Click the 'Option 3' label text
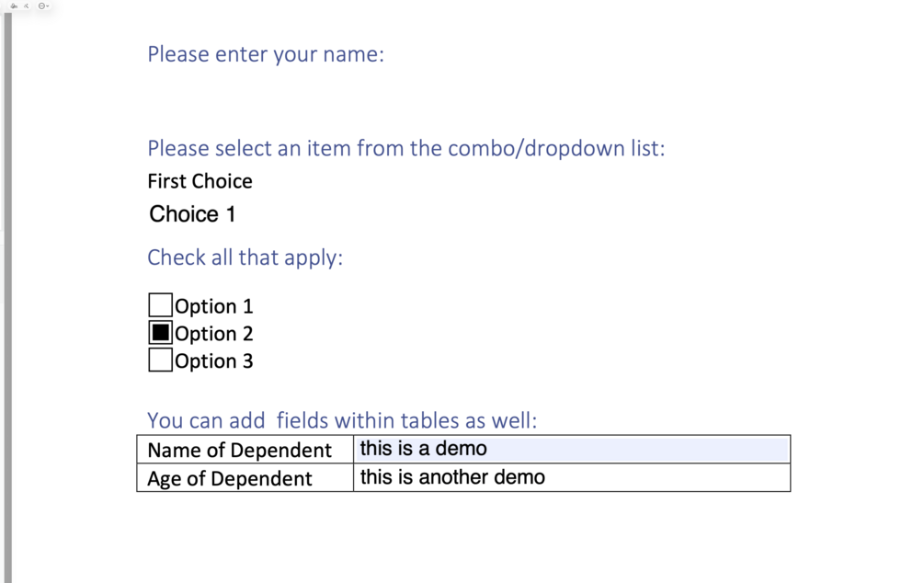The width and height of the screenshot is (924, 583). 213,361
